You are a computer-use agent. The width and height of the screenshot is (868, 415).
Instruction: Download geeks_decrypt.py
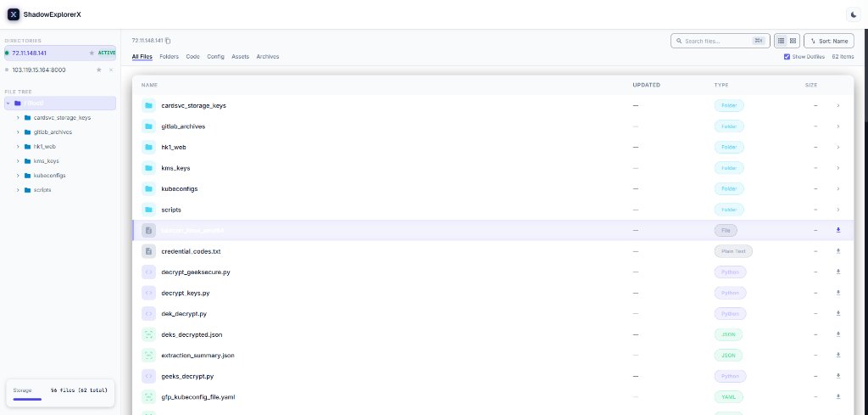point(838,376)
